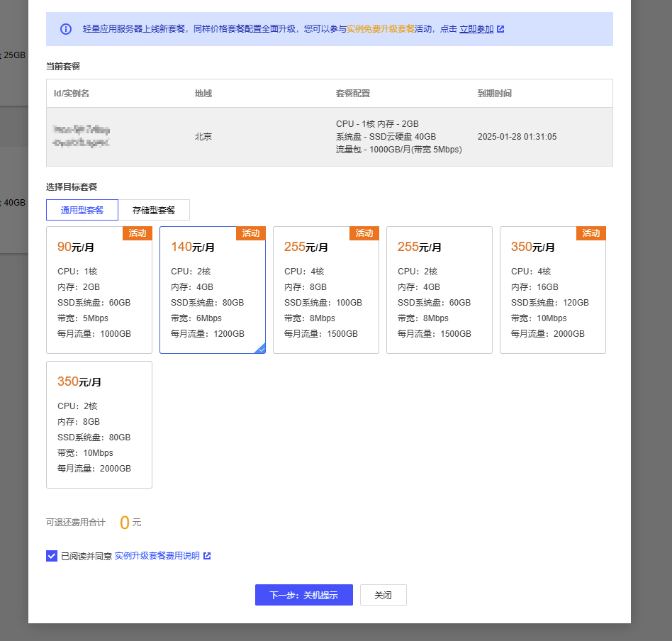Click the 活动 badge on the 4核 8GB plan

click(364, 233)
